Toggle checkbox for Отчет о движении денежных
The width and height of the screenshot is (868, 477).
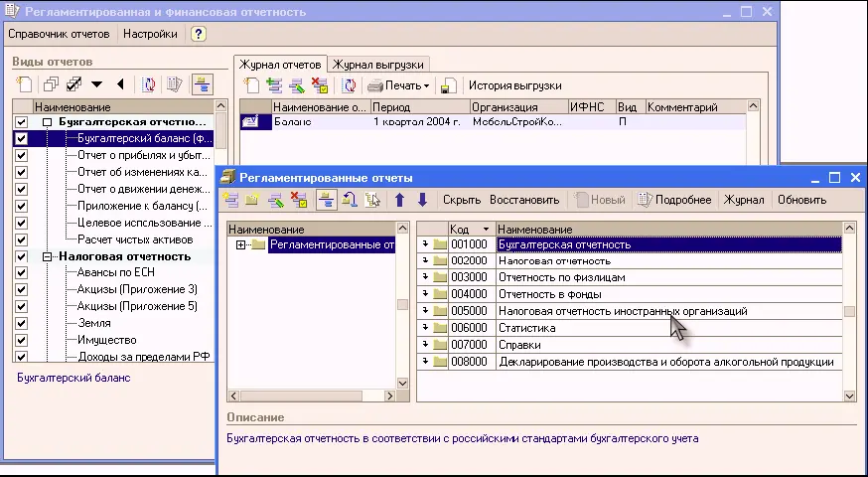pyautogui.click(x=21, y=189)
